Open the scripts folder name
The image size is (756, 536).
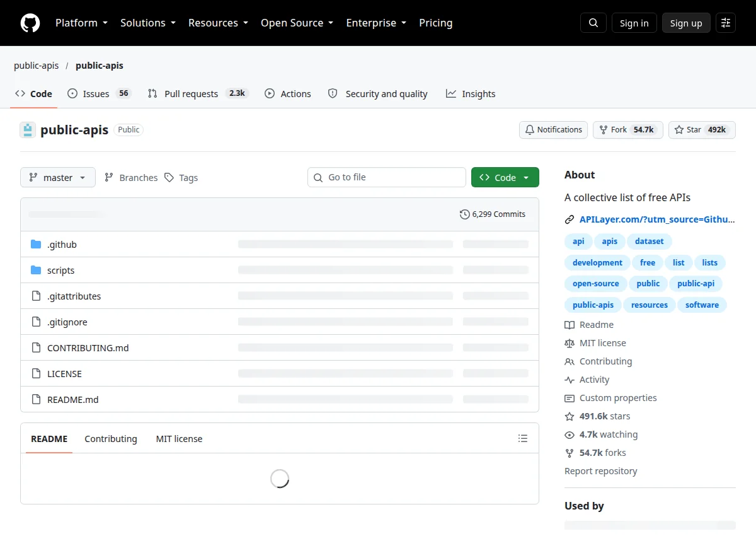click(x=61, y=270)
